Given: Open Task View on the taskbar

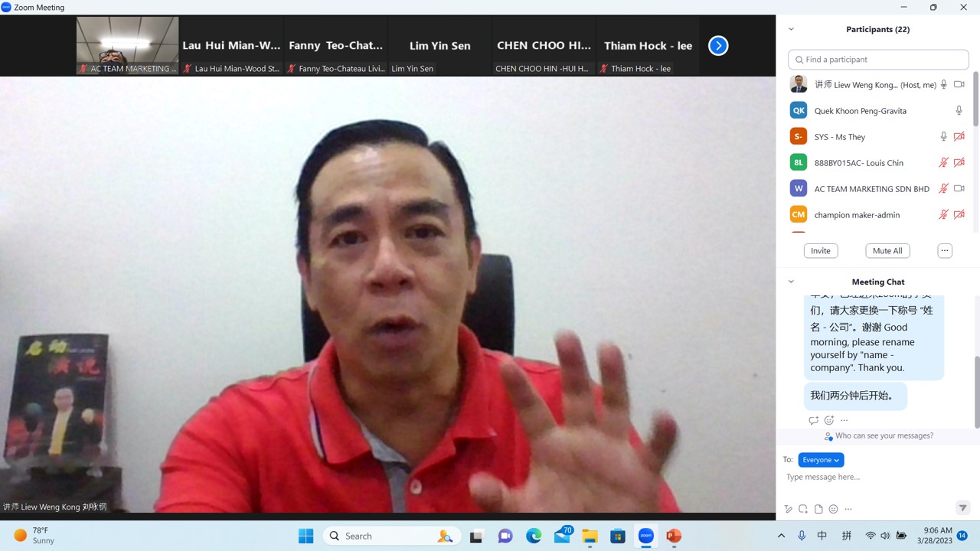Looking at the screenshot, I should point(476,536).
